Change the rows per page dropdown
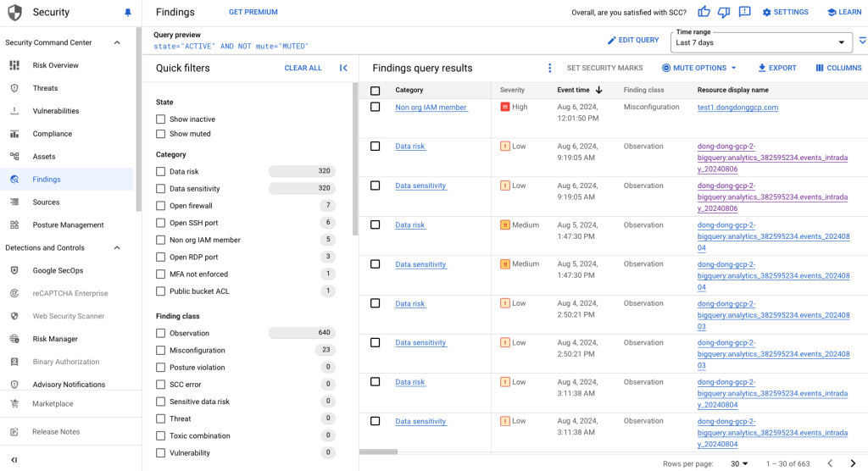 pyautogui.click(x=739, y=464)
